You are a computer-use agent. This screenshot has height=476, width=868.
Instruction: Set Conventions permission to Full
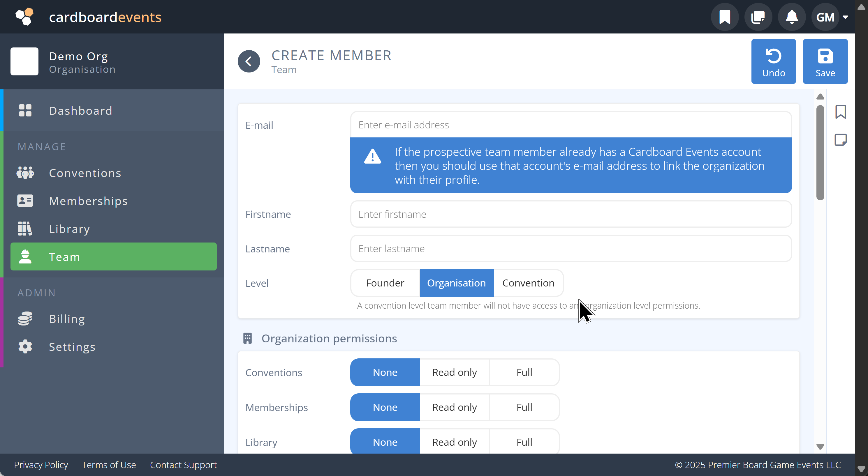[x=524, y=372]
